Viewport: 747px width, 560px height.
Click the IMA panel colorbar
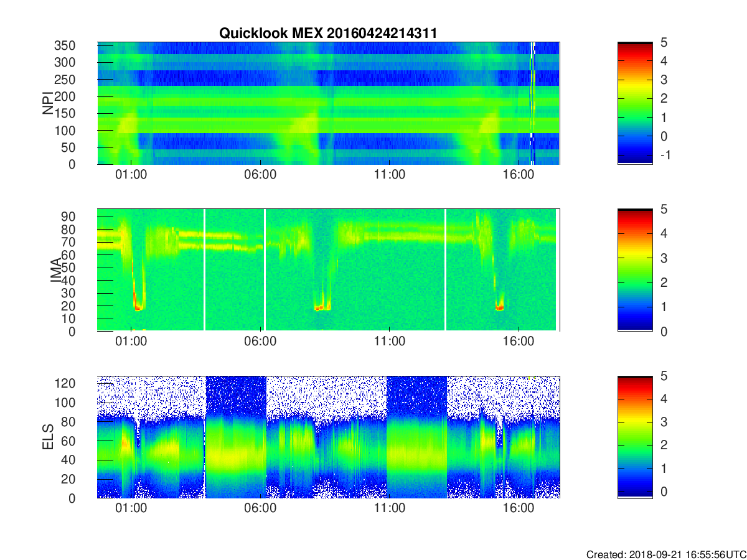click(x=635, y=270)
